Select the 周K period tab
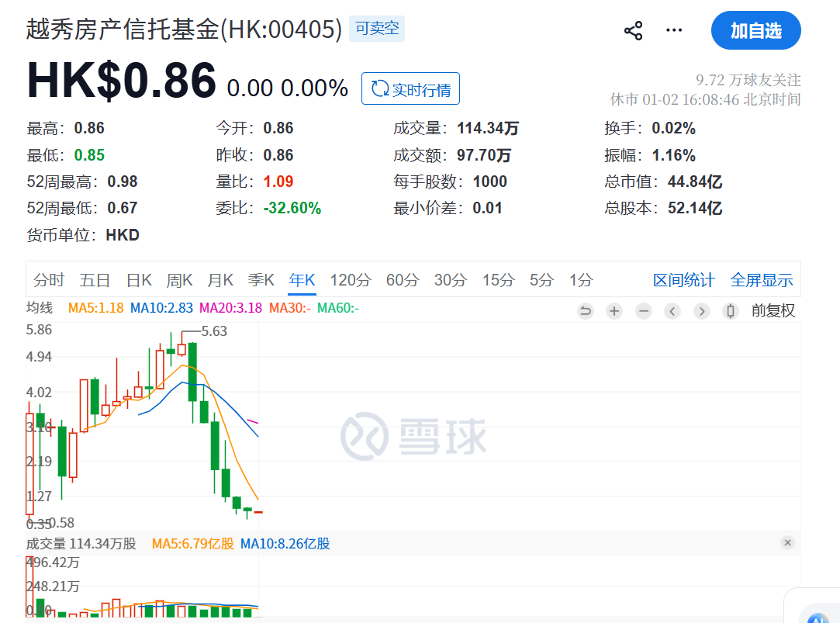Screen dimensions: 840x623 179,280
